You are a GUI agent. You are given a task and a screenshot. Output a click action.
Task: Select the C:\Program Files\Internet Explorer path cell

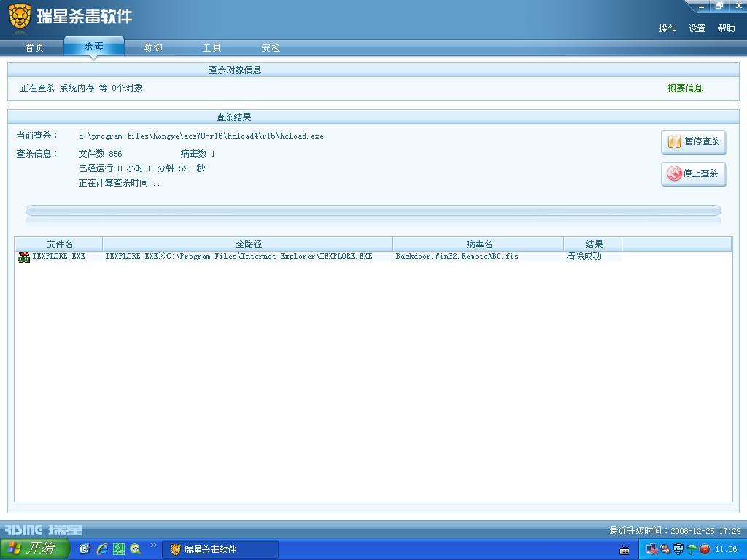pyautogui.click(x=239, y=256)
